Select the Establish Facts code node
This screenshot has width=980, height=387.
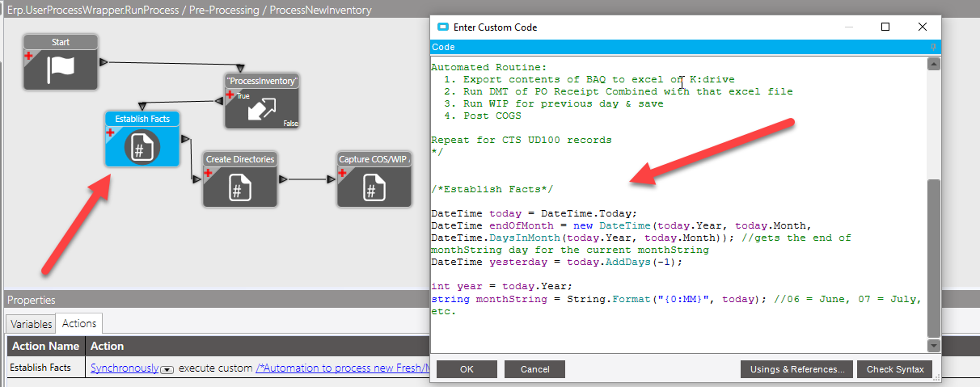tap(142, 140)
